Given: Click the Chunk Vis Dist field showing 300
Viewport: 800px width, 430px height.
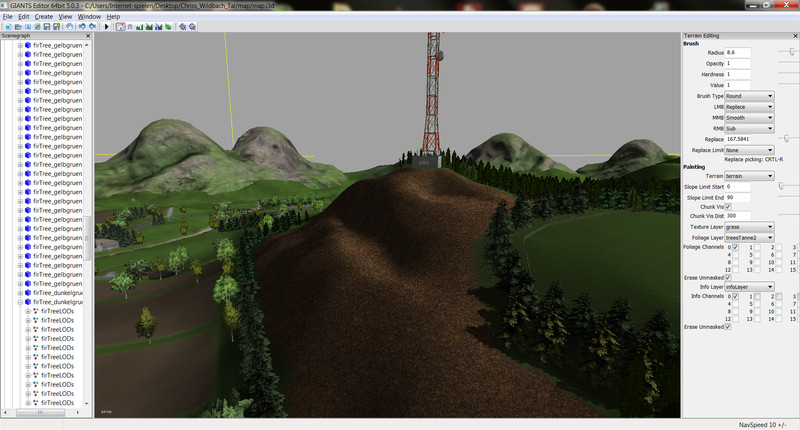Looking at the screenshot, I should pos(737,216).
